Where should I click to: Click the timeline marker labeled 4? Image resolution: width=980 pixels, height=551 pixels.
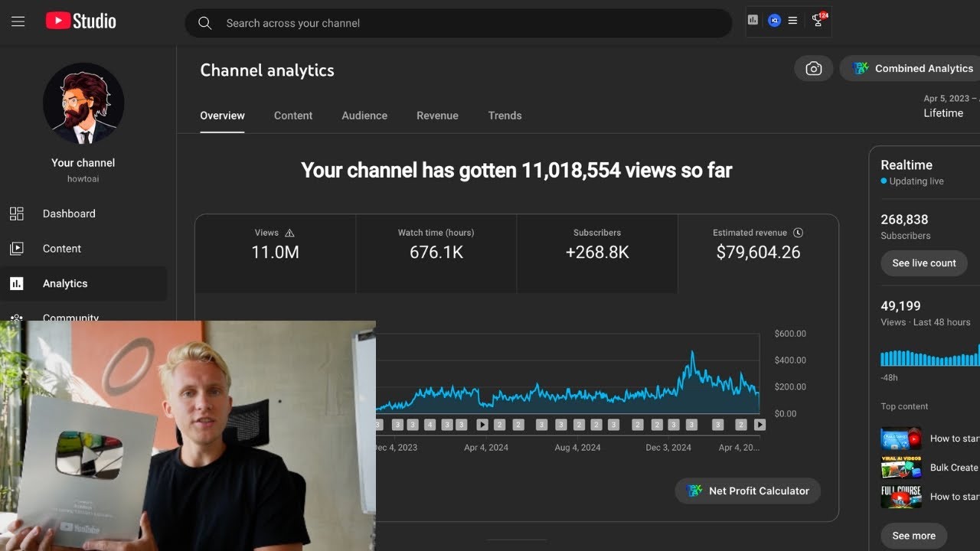coord(430,425)
